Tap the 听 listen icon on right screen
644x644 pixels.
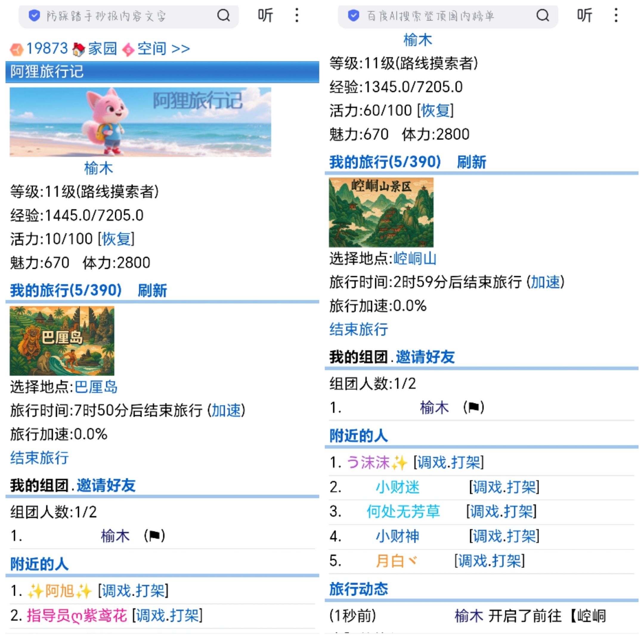click(584, 15)
